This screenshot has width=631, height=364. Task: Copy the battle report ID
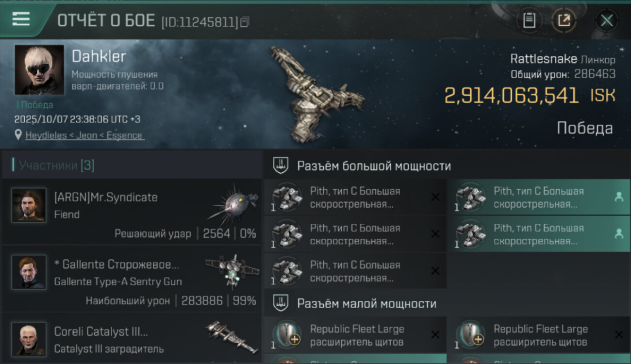(245, 22)
